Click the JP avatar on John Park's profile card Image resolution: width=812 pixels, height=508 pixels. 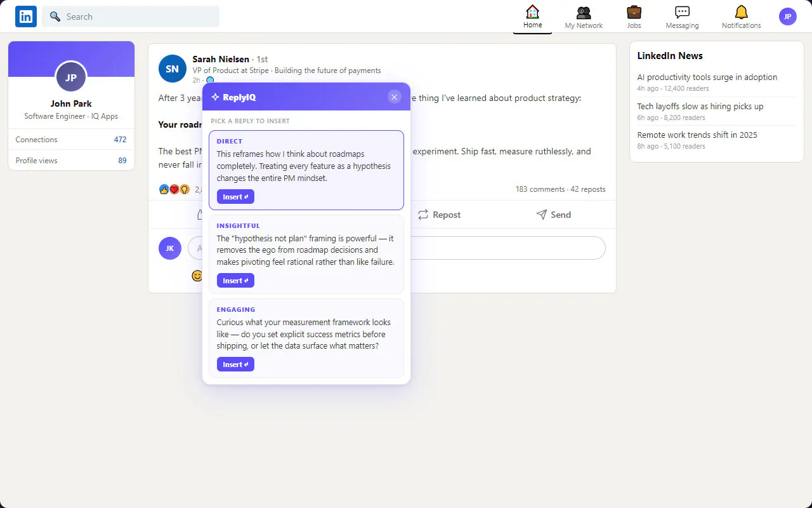(x=71, y=77)
